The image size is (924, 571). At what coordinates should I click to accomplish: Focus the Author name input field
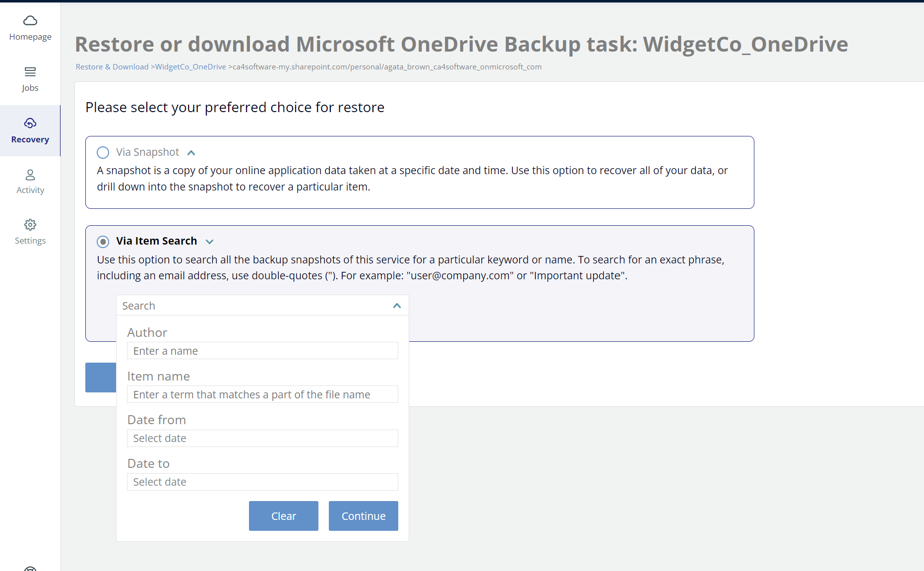(262, 351)
